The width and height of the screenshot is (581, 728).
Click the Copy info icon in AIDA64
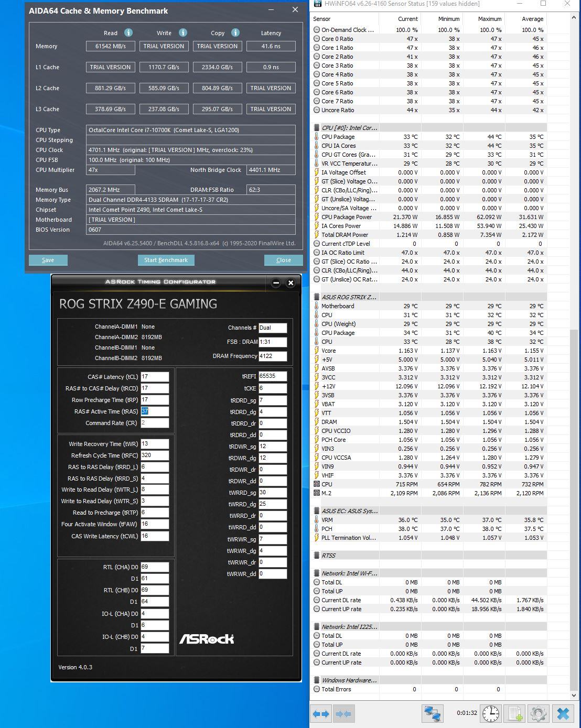[235, 32]
